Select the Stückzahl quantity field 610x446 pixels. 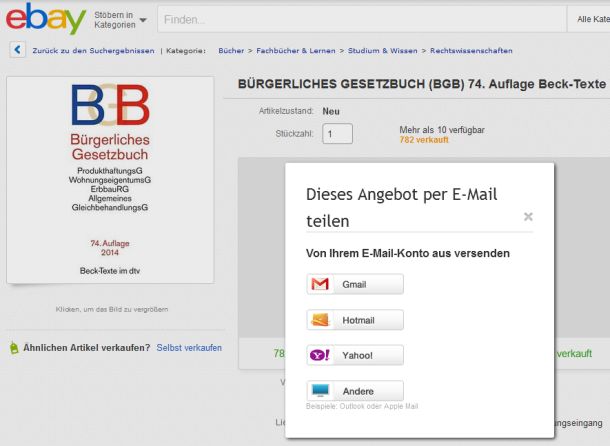pos(337,133)
